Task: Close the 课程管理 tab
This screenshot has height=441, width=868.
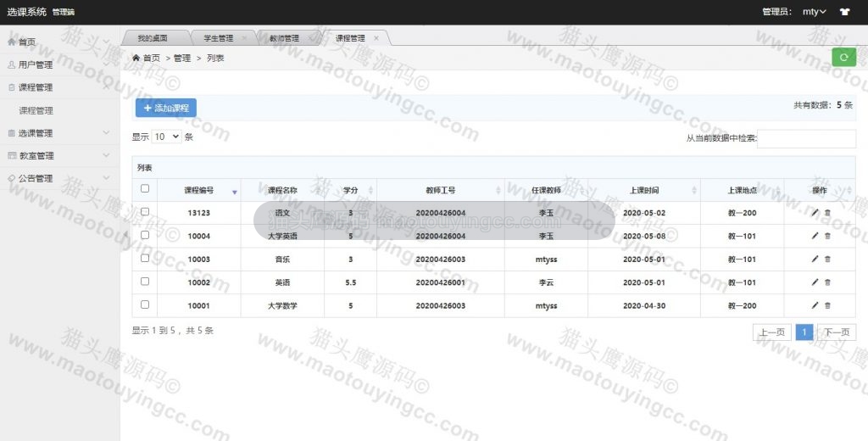Action: 376,38
